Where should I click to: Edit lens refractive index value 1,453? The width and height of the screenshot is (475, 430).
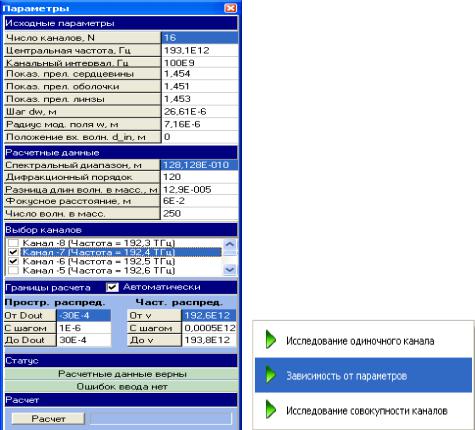pos(200,99)
